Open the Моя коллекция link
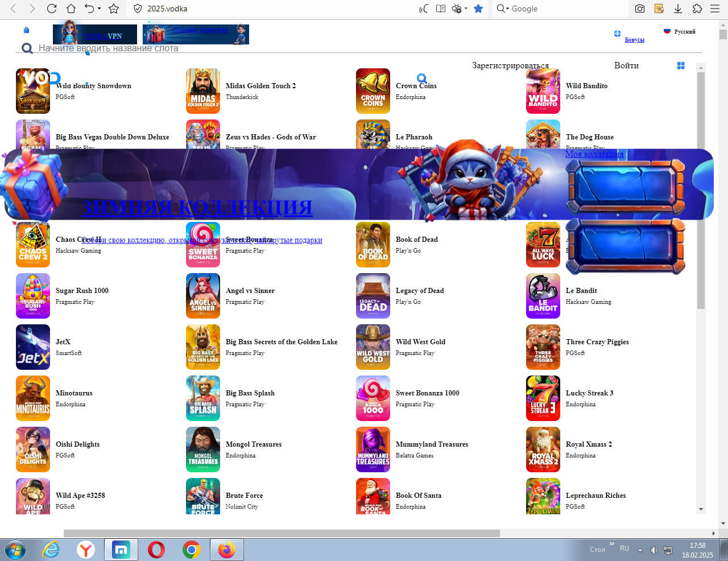Screen dimensions: 728x561 pos(594,154)
